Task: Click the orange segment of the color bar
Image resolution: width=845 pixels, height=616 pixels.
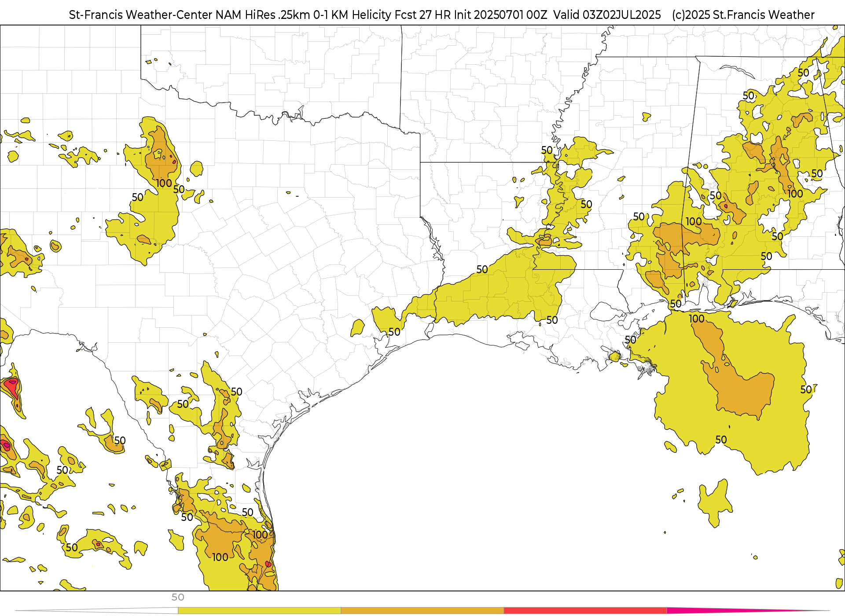Action: pos(422,611)
